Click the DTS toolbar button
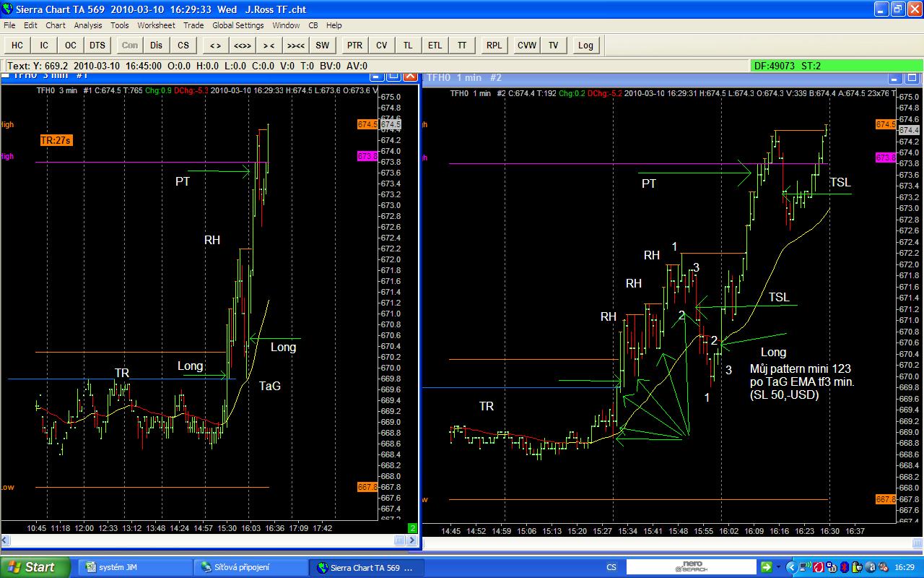The width and height of the screenshot is (924, 578). [97, 45]
